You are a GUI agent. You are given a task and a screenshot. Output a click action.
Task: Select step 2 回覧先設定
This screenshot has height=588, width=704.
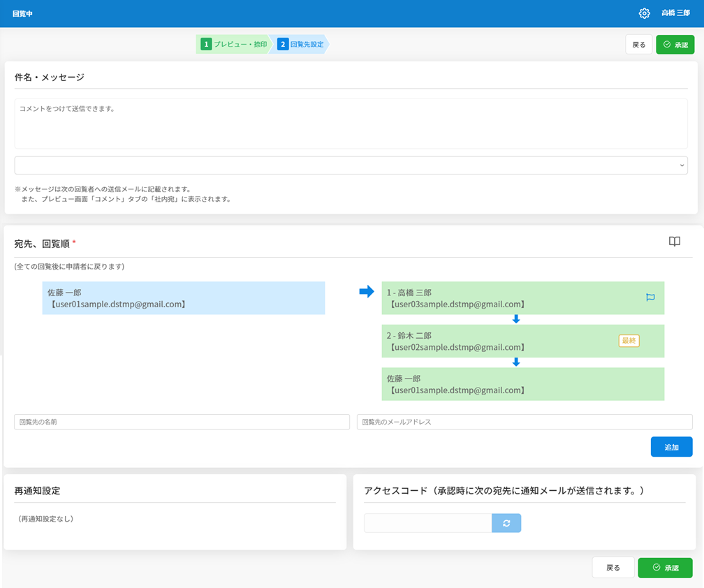[x=301, y=44]
